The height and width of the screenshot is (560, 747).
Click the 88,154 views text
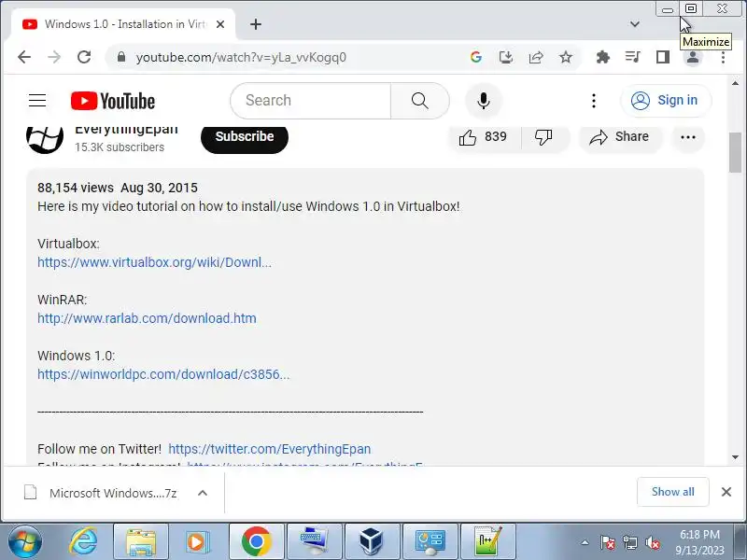pyautogui.click(x=76, y=188)
